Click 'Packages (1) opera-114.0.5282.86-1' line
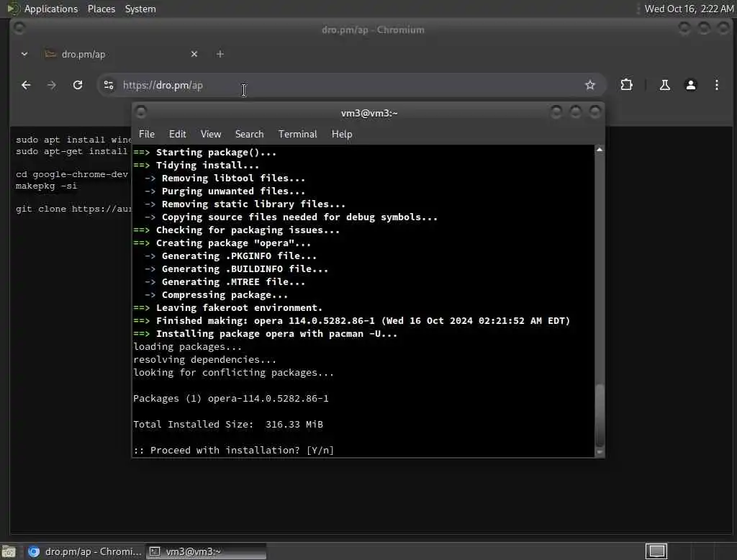 pyautogui.click(x=231, y=398)
